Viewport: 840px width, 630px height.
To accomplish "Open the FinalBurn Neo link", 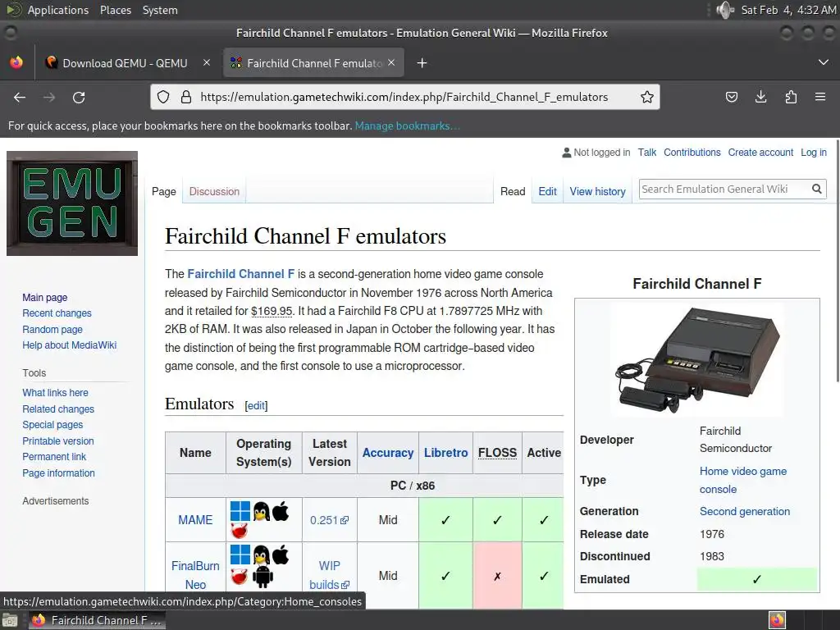I will click(195, 575).
